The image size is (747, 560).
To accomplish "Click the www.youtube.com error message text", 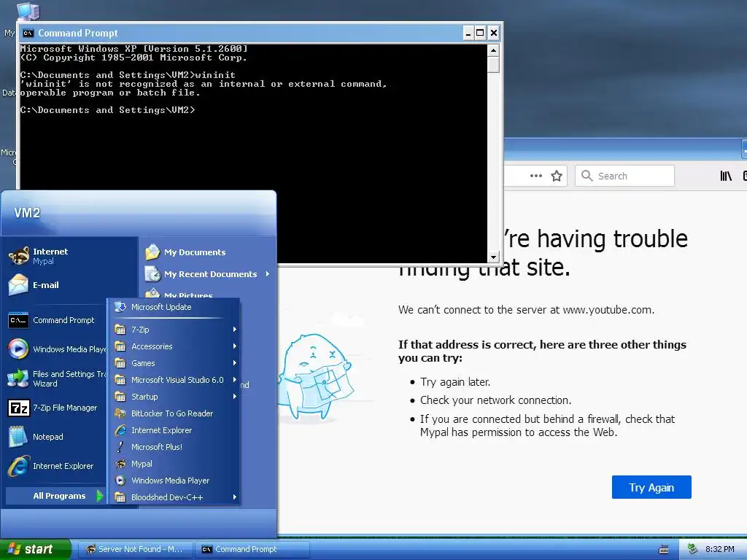I will coord(526,310).
